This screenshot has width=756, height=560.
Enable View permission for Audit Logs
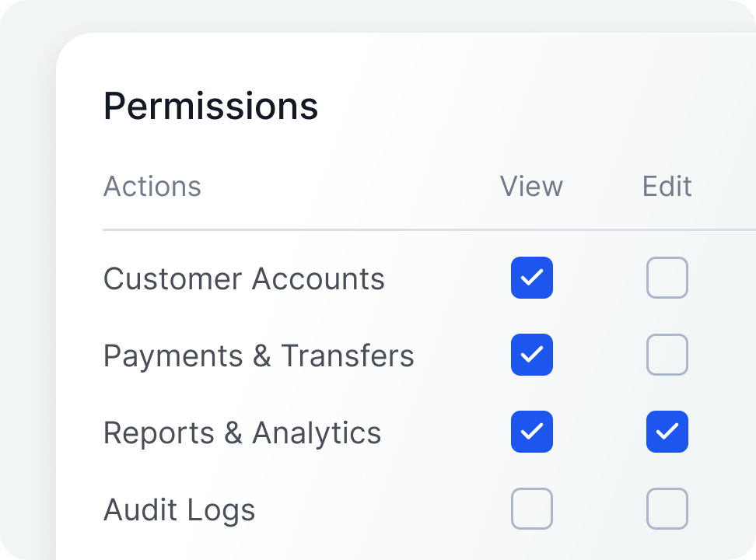pos(532,509)
